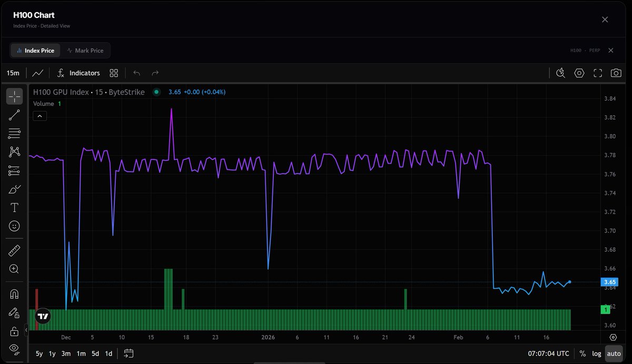Open the forecasting and measurement tools
This screenshot has height=364, width=632.
pyautogui.click(x=14, y=171)
